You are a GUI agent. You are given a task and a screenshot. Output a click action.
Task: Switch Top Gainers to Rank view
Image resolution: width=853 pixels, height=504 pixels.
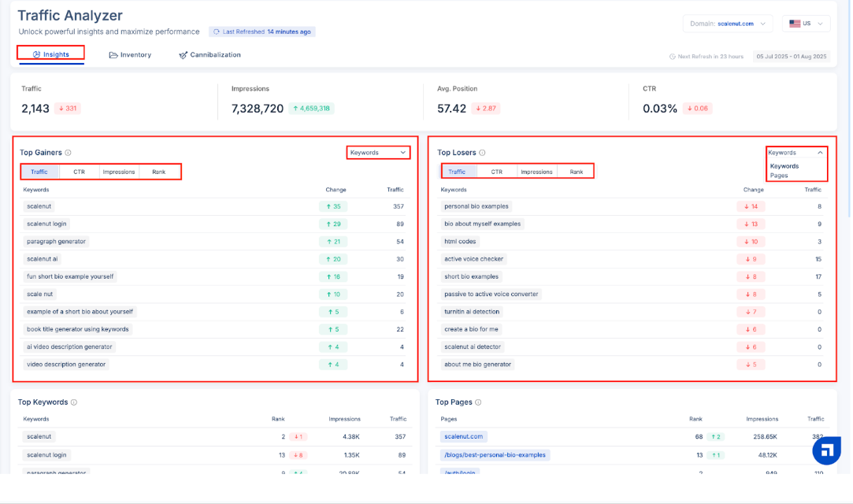[x=159, y=172]
